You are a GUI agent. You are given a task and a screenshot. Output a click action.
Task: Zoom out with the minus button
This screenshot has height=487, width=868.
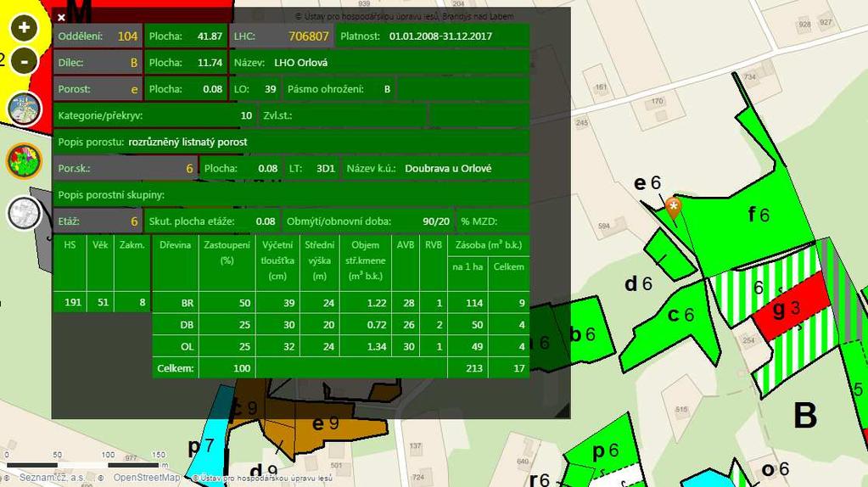24,61
